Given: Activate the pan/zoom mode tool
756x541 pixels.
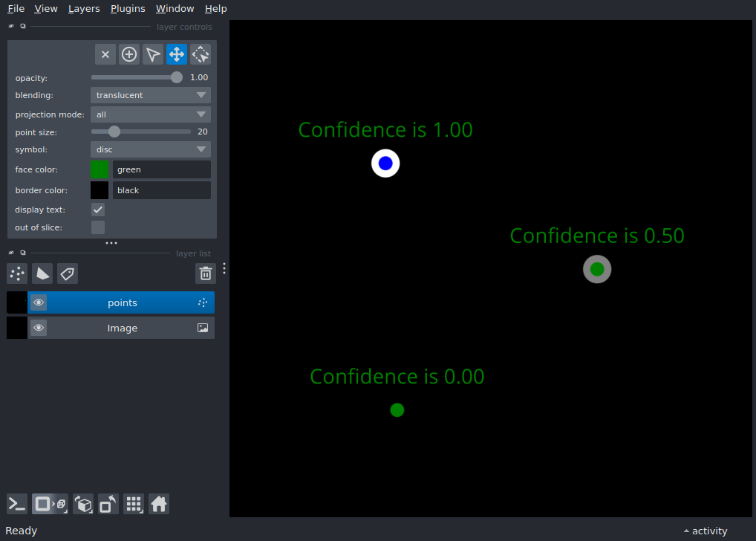Looking at the screenshot, I should click(177, 54).
